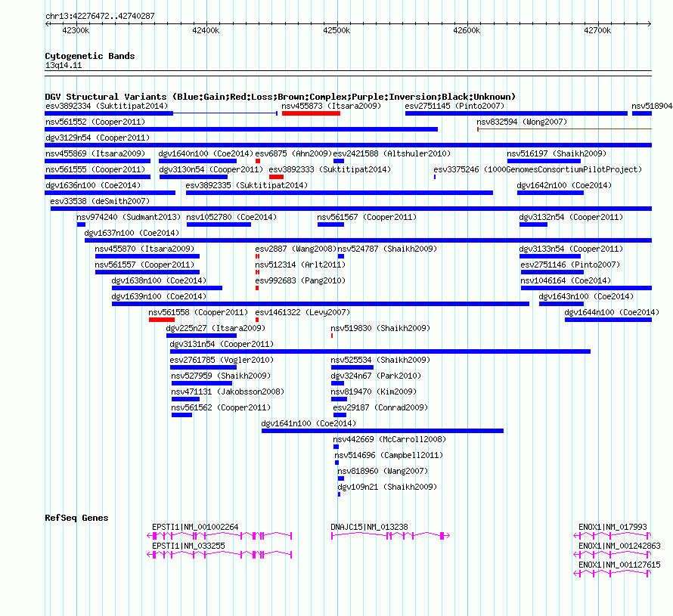Viewport: 673px width, 616px height.
Task: Select nsv527959 (Shaikh2009) label
Action: 221,376
